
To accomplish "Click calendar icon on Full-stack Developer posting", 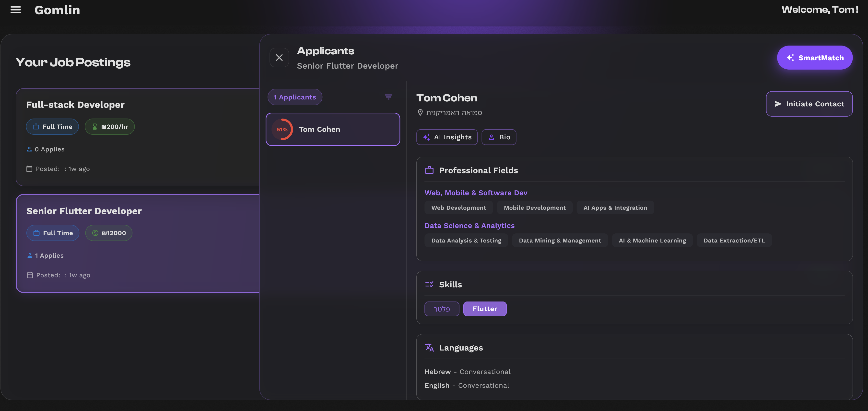I will (x=29, y=169).
